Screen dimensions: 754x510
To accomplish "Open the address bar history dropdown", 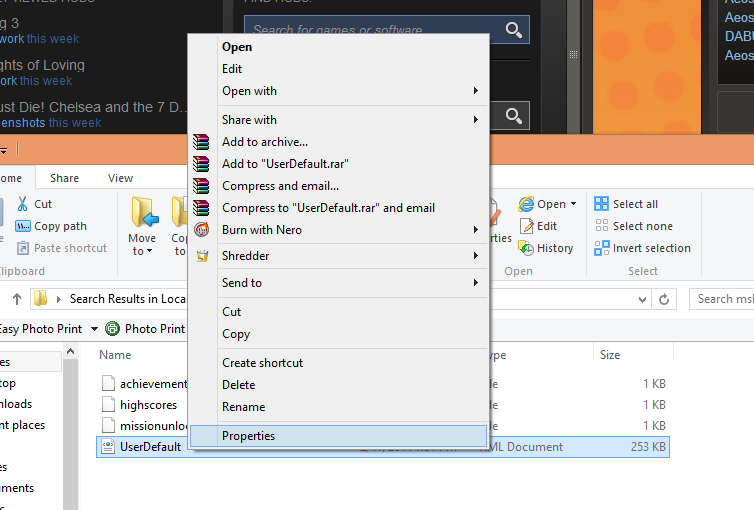I will (642, 299).
